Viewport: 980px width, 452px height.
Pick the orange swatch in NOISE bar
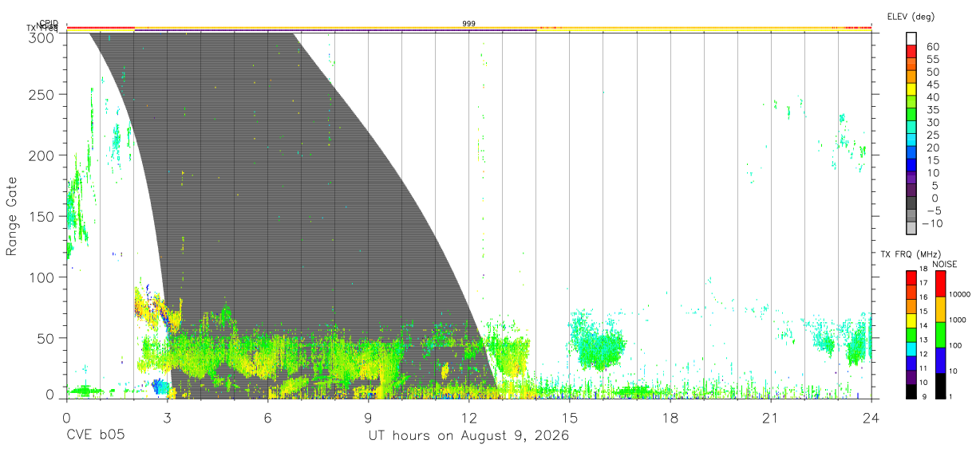click(940, 309)
